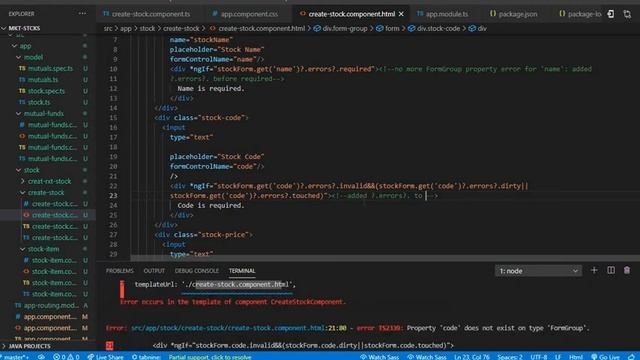Click the file-arrow editor action icon beside package-lo tab

(x=611, y=14)
